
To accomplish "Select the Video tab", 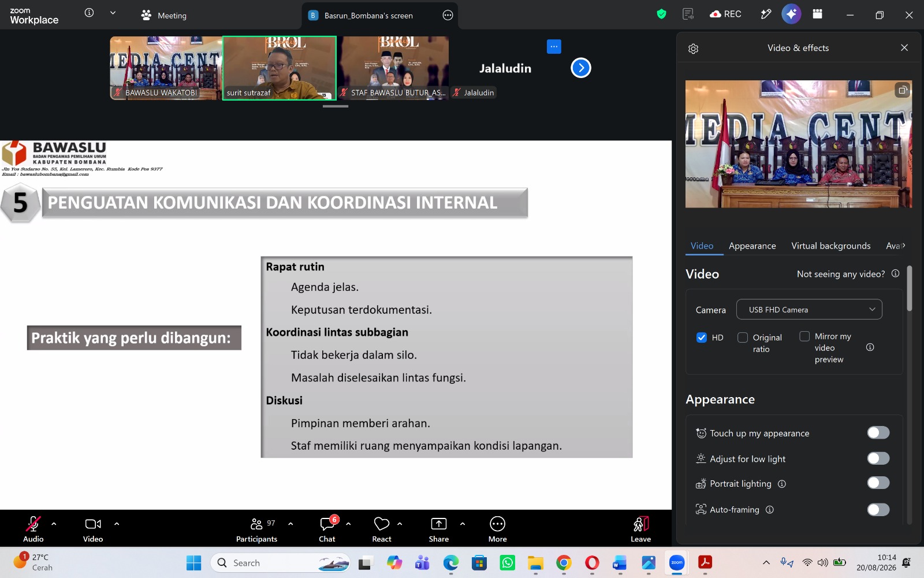I will (x=702, y=246).
